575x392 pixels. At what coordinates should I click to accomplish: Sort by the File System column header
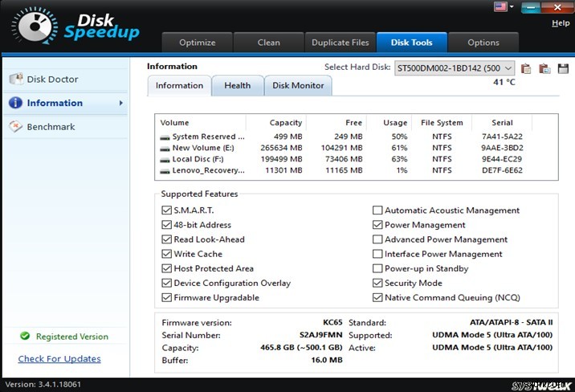pyautogui.click(x=442, y=123)
